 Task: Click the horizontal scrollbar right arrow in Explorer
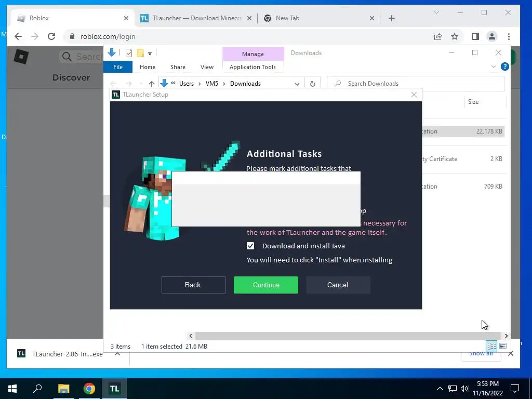[506, 336]
